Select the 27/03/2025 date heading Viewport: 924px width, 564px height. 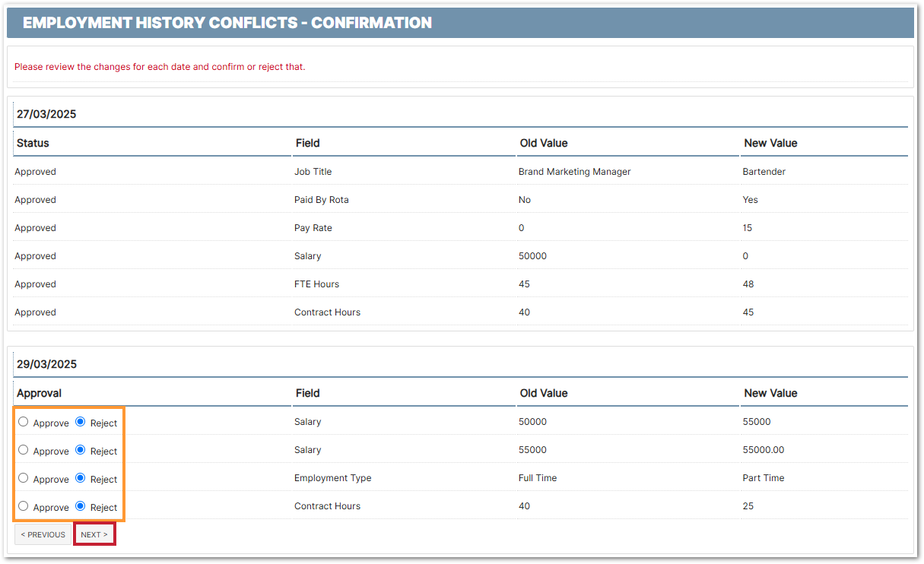point(46,114)
